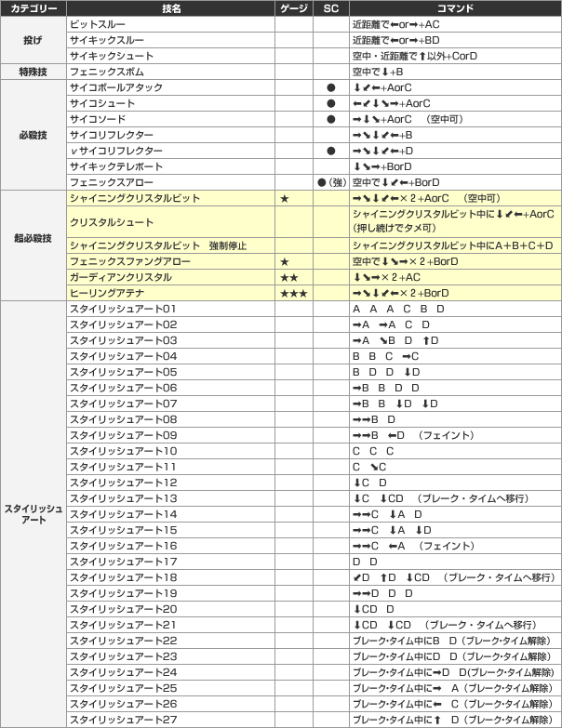Select the '超必殺技' category cell
The image size is (562, 728).
coord(33,238)
